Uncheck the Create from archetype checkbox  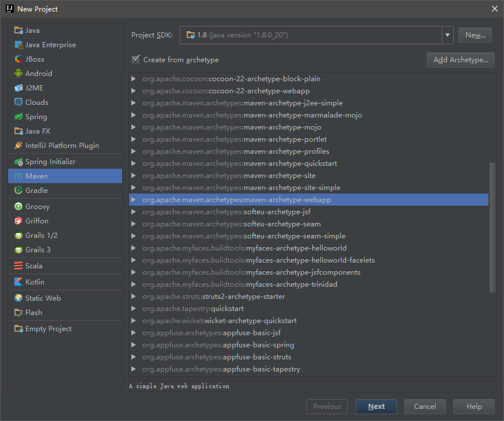[136, 59]
